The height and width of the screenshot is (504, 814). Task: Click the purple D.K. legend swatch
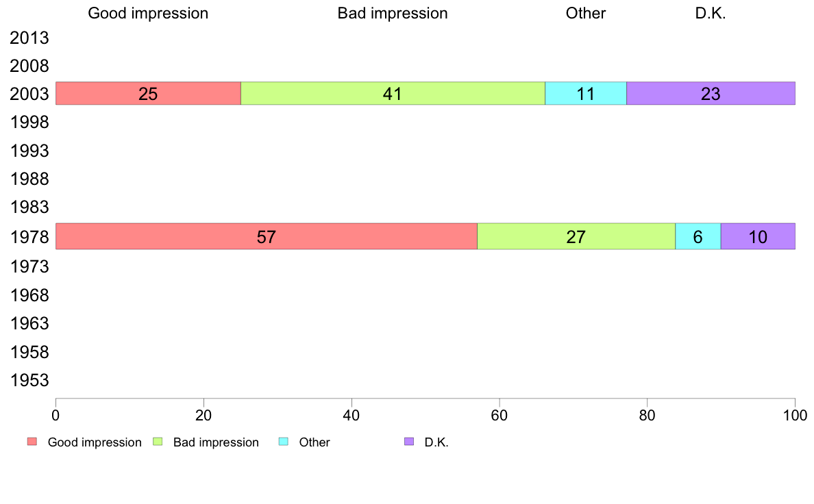(409, 442)
